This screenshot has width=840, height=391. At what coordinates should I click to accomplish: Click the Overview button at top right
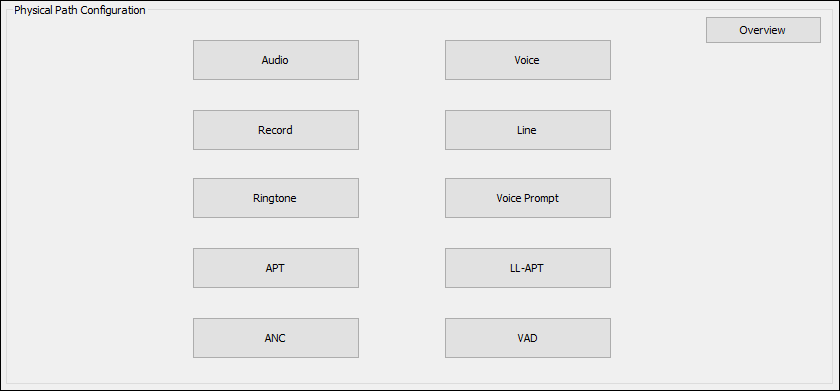click(763, 30)
